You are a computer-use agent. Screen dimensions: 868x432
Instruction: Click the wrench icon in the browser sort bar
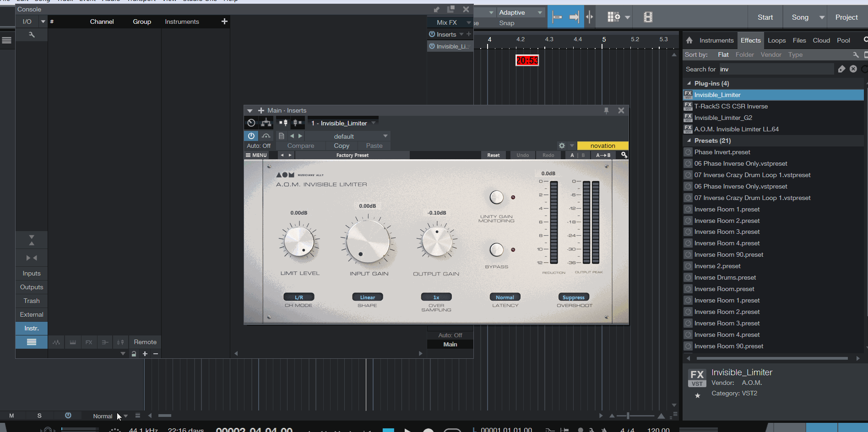coord(856,54)
